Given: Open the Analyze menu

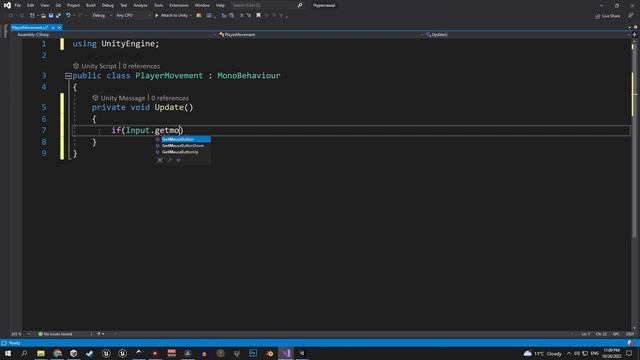Looking at the screenshot, I should click(140, 5).
